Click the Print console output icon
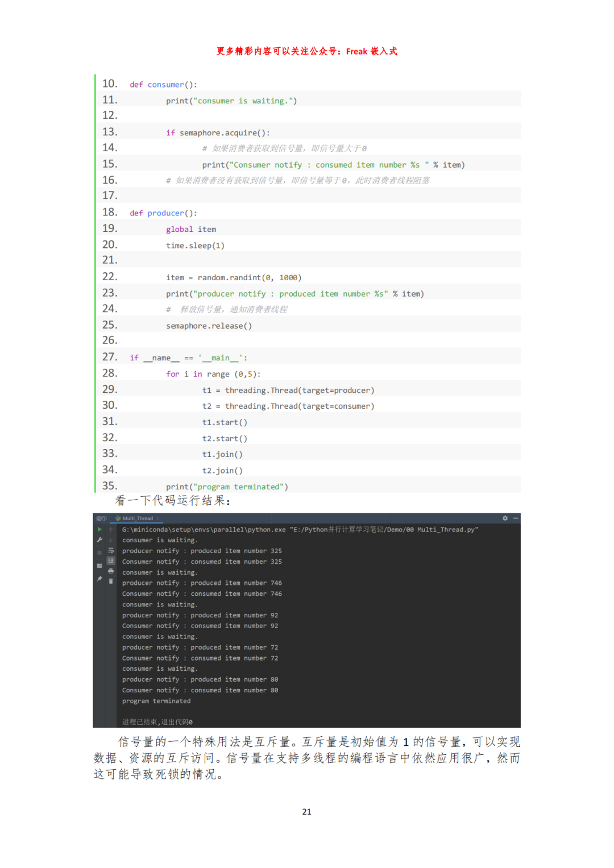Image resolution: width=614 pixels, height=868 pixels. pyautogui.click(x=111, y=571)
